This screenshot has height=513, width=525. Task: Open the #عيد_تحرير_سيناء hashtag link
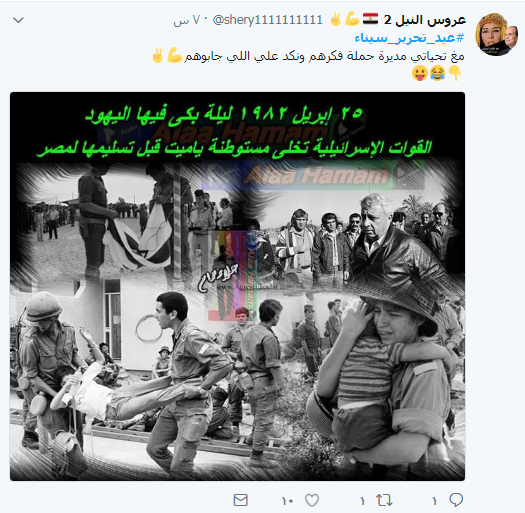point(410,38)
